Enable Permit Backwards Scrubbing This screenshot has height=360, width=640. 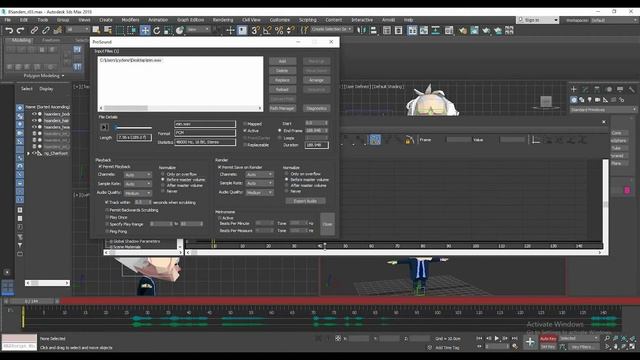[107, 210]
